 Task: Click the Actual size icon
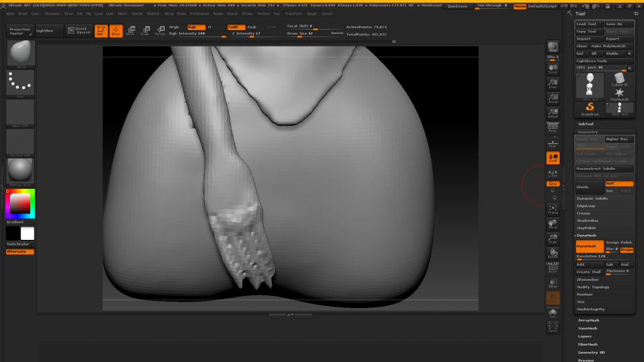(553, 98)
